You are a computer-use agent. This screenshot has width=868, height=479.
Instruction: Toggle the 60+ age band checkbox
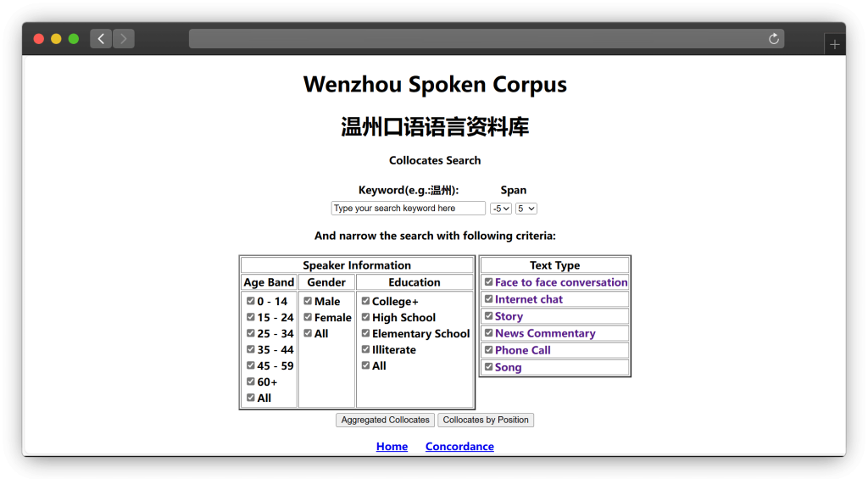point(251,382)
